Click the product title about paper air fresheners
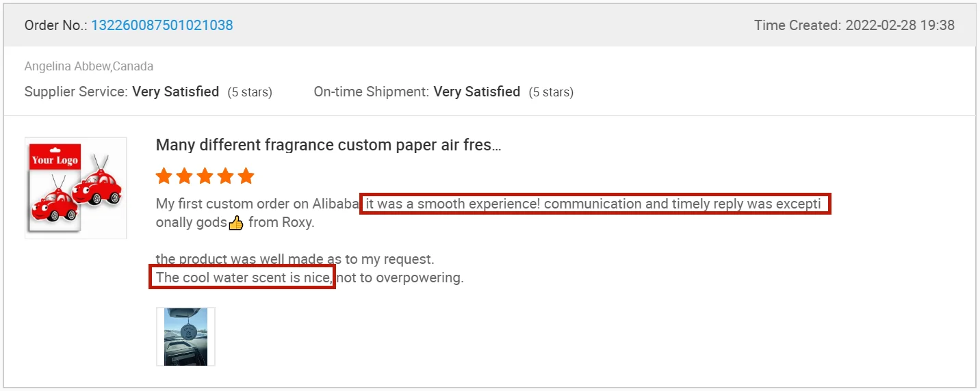The height and width of the screenshot is (391, 980). pos(328,145)
